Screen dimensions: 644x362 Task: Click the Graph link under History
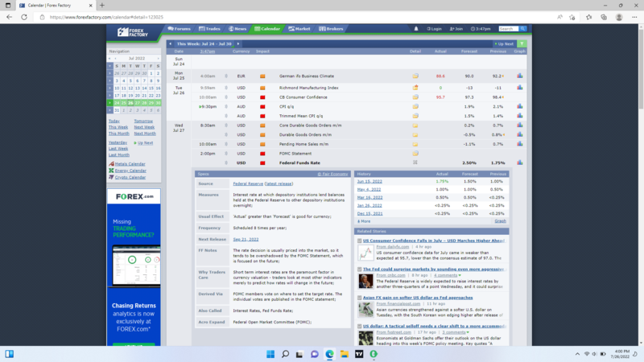click(x=500, y=220)
